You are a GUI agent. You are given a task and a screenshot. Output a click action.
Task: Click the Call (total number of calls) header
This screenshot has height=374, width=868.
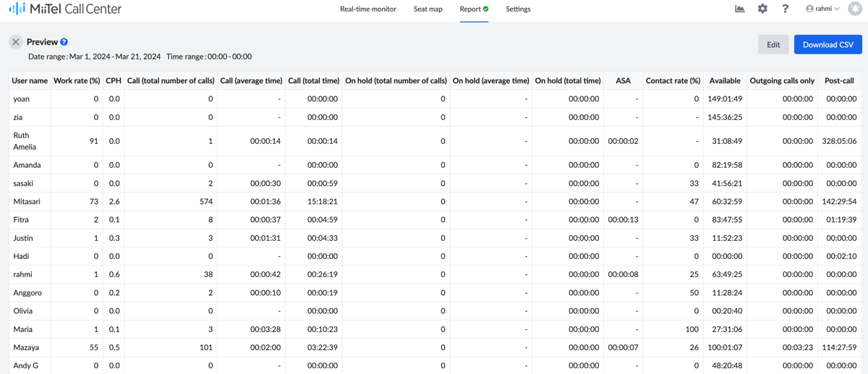pos(171,80)
